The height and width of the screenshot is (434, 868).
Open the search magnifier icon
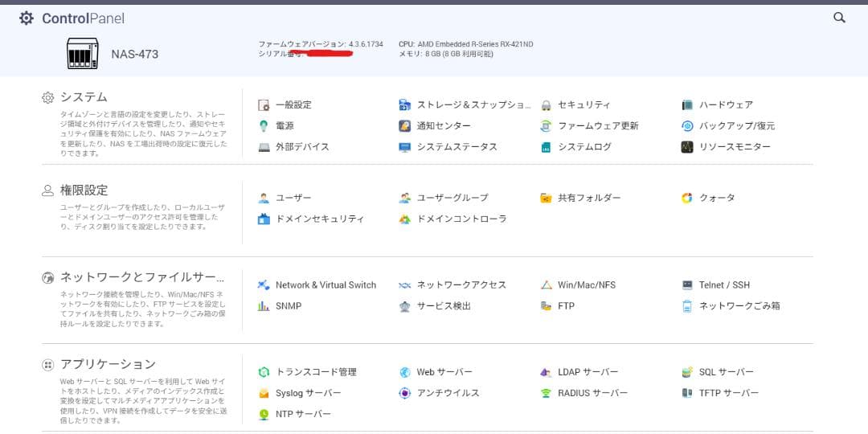pyautogui.click(x=839, y=18)
